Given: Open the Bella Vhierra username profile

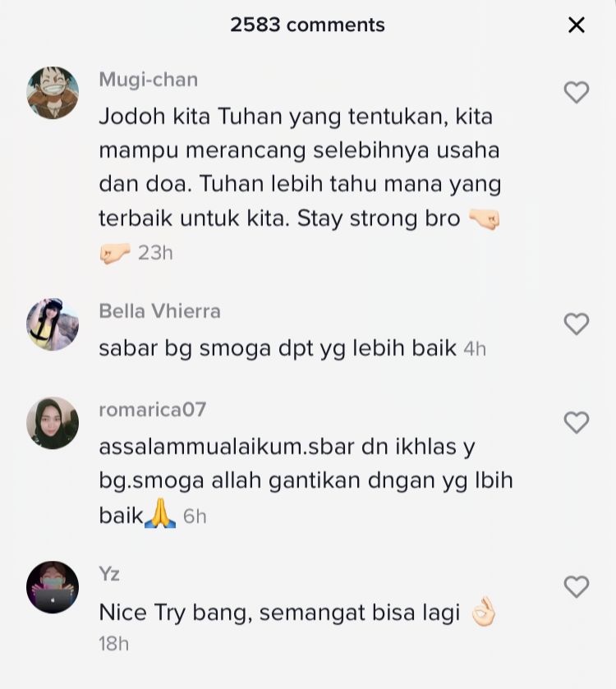Looking at the screenshot, I should (160, 311).
